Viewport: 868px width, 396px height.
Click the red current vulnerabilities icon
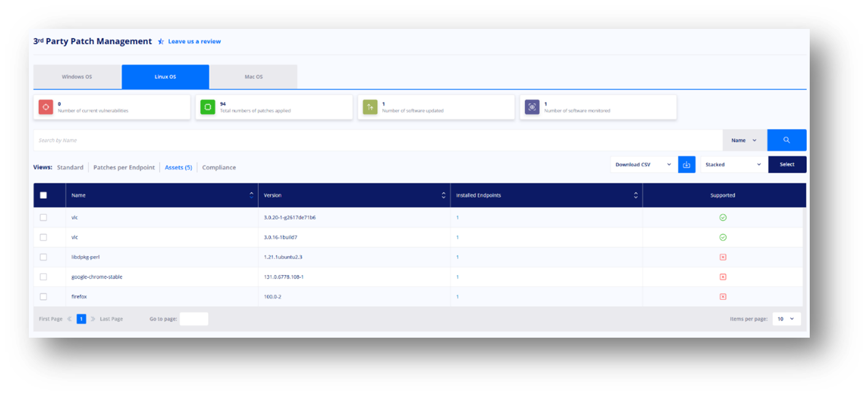point(46,107)
